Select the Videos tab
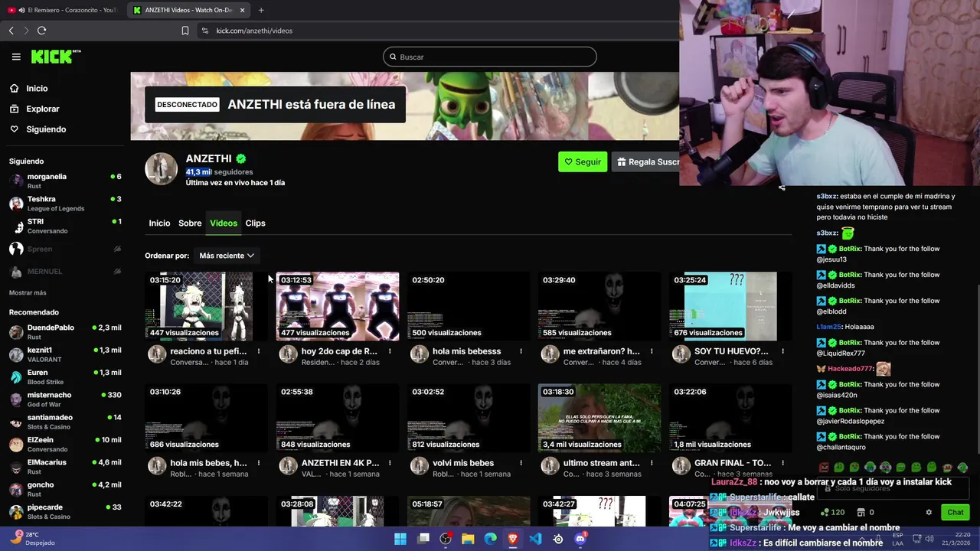 pos(224,223)
